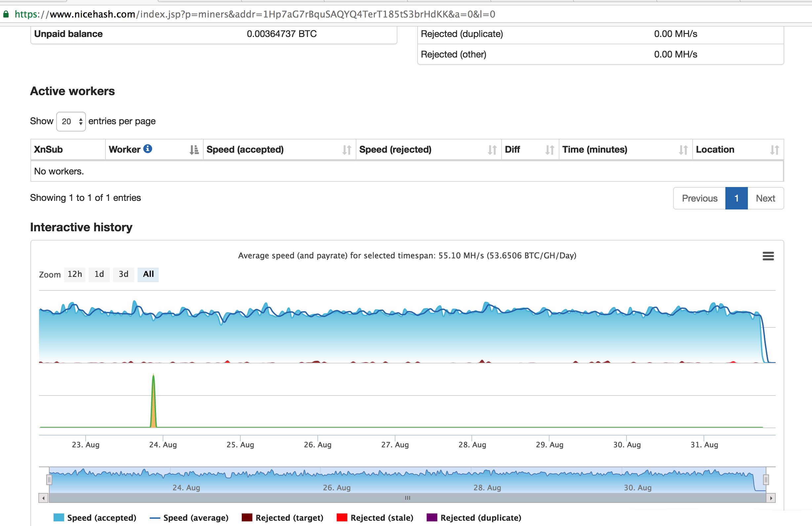Click the secure lock icon in address bar
The height and width of the screenshot is (526, 812).
point(6,14)
